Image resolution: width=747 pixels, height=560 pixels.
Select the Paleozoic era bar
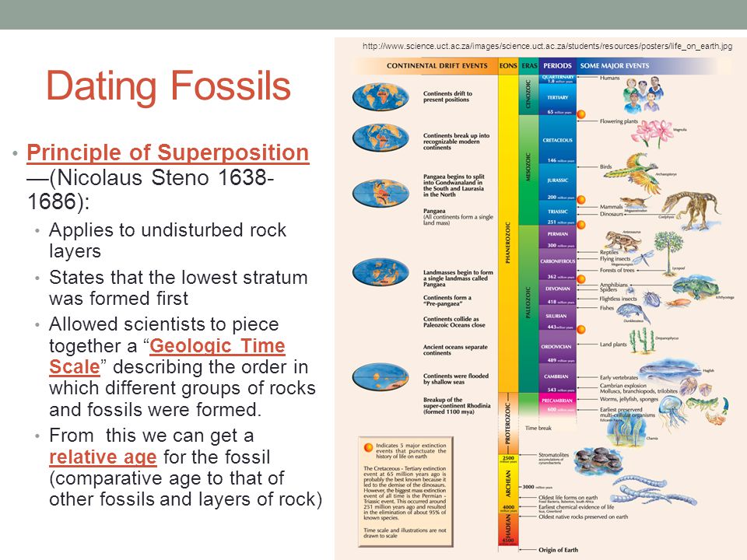(528, 309)
